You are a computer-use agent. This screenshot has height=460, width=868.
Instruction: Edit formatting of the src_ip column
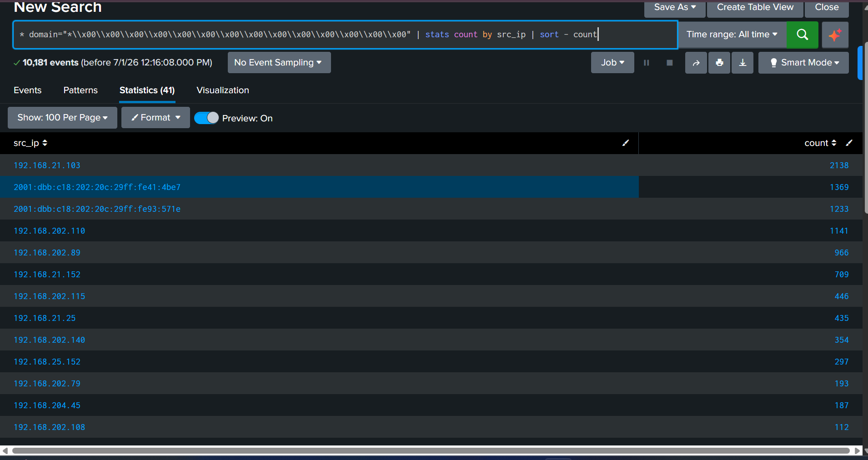[626, 143]
